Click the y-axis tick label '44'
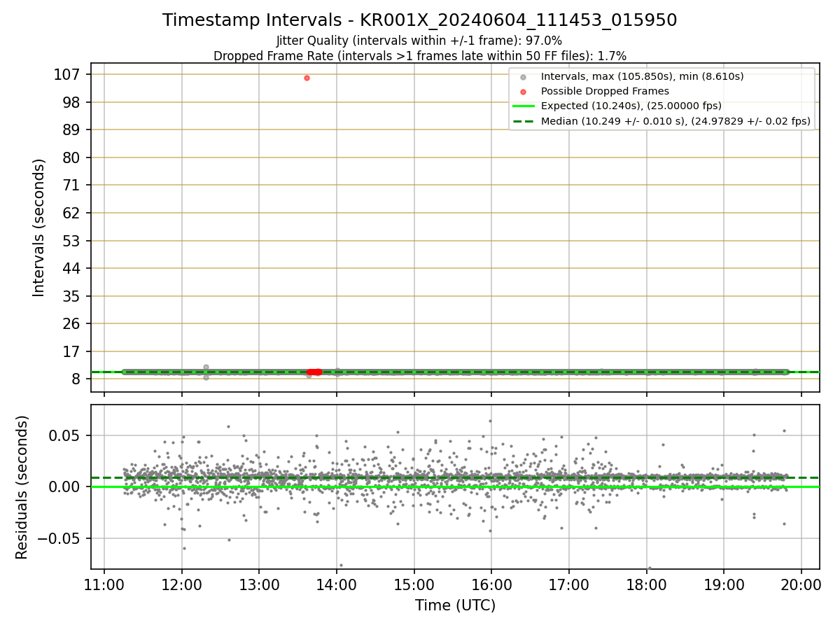 click(71, 268)
